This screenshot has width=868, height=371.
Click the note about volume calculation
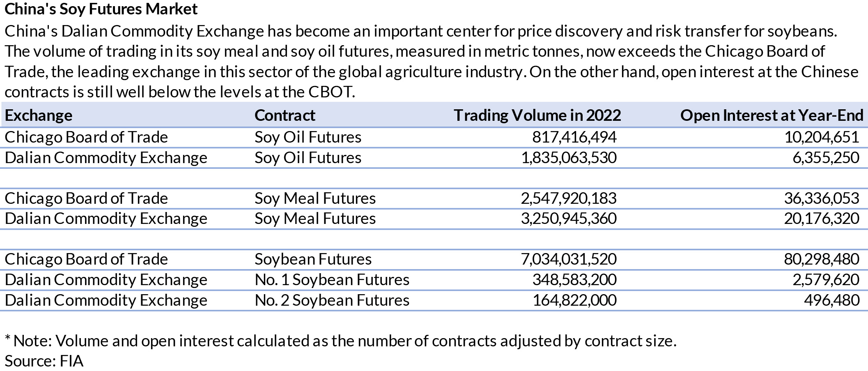(340, 341)
